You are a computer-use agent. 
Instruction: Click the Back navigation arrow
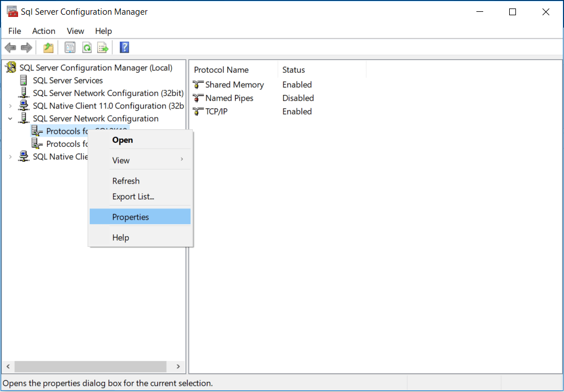point(10,47)
